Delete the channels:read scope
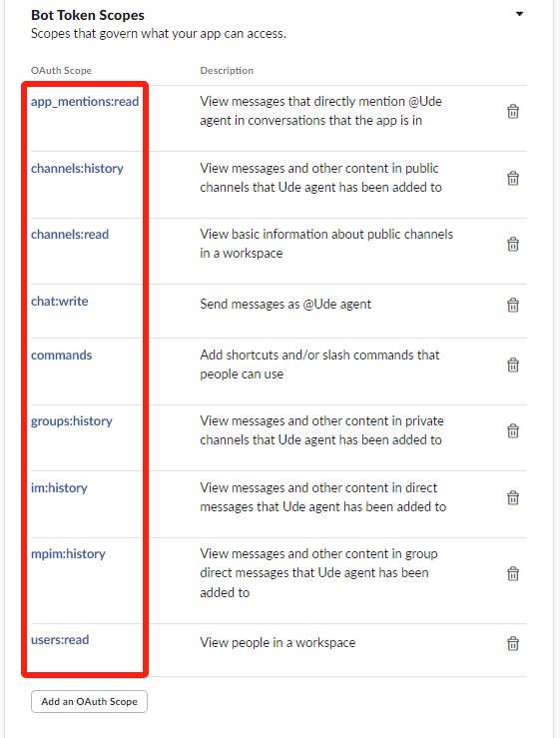 pyautogui.click(x=513, y=244)
